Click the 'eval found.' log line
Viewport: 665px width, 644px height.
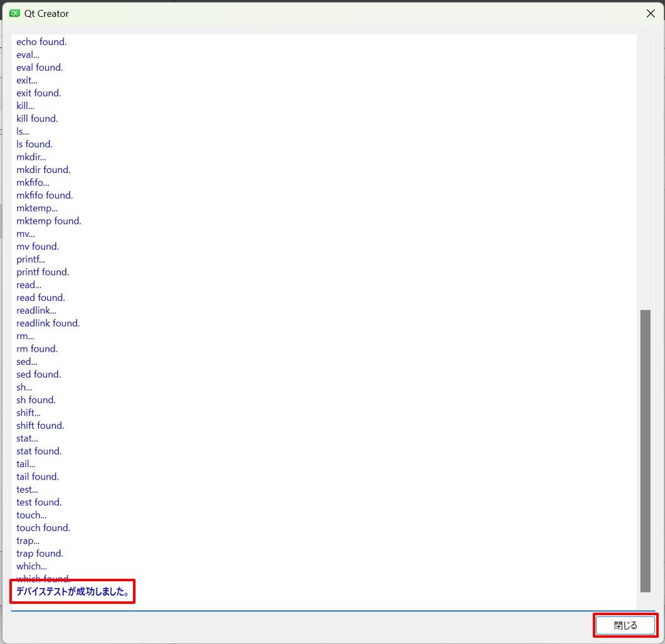[x=40, y=68]
